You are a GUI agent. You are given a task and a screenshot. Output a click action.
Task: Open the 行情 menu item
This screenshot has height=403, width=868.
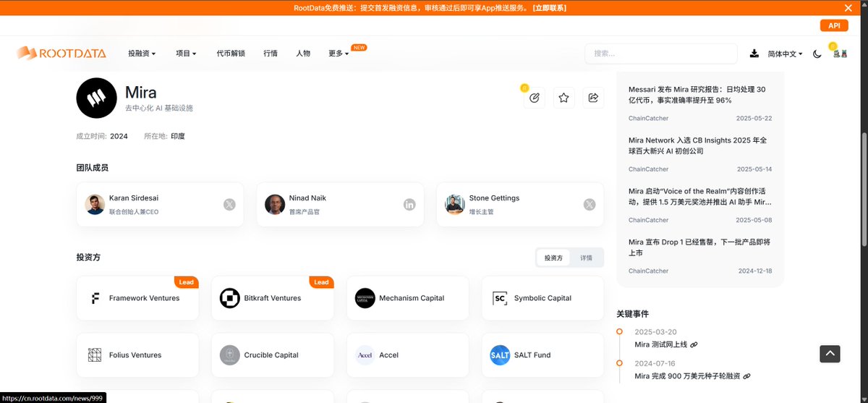[x=271, y=54]
